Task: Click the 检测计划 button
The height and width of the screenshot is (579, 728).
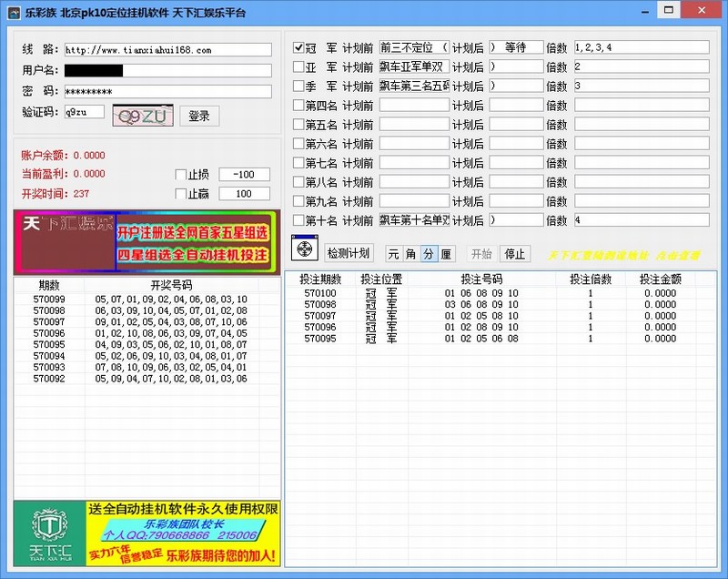Action: point(348,253)
